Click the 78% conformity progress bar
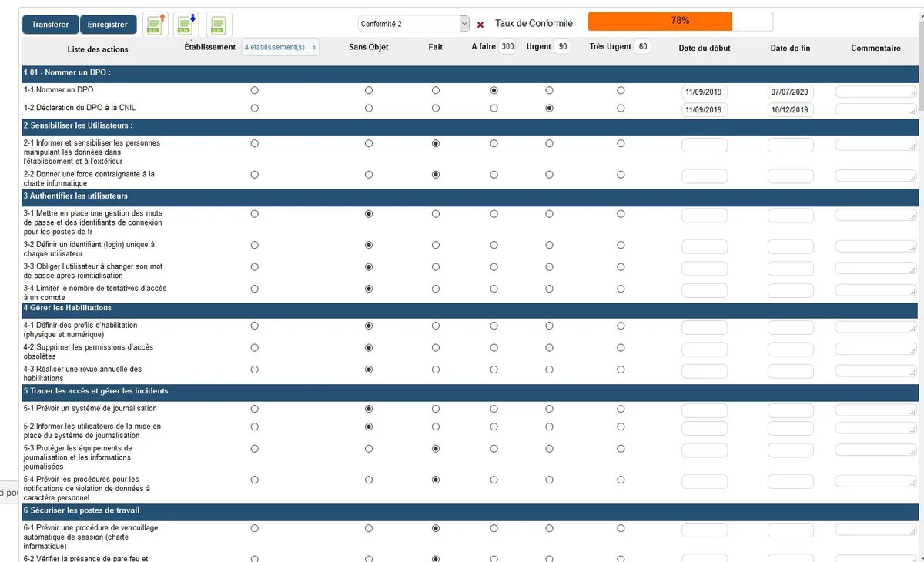Image resolution: width=924 pixels, height=562 pixels. [680, 22]
